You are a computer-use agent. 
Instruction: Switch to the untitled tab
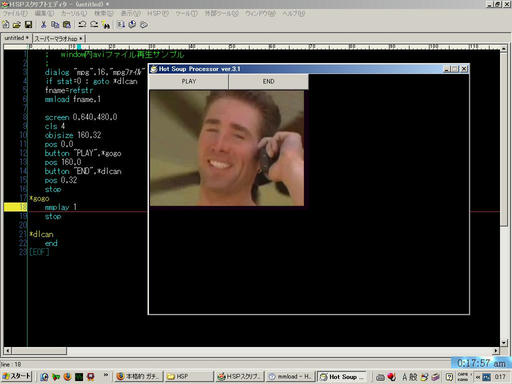pyautogui.click(x=16, y=38)
